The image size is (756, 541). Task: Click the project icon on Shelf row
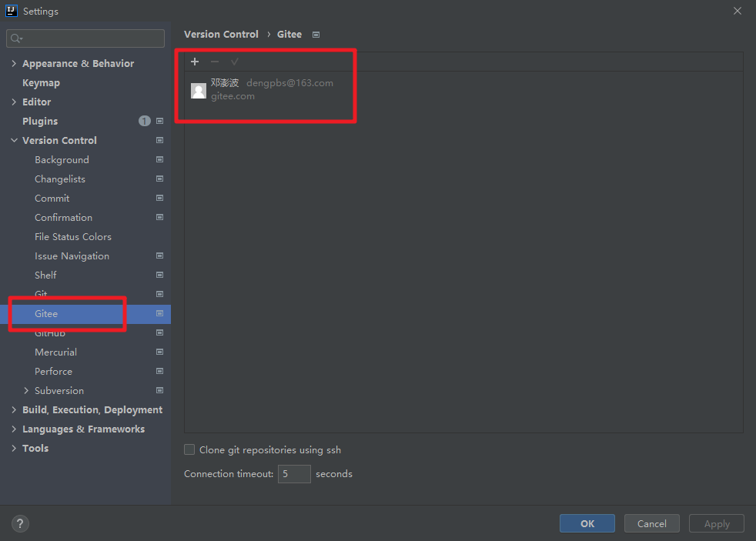(159, 275)
